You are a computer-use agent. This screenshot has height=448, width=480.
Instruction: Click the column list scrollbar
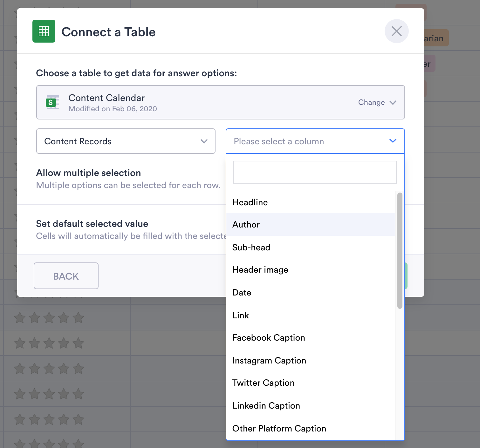(400, 250)
